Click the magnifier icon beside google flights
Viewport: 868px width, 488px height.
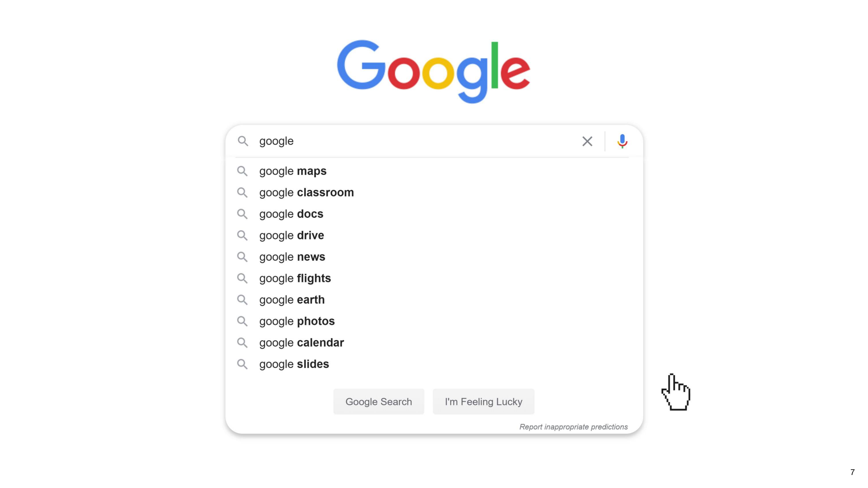coord(242,278)
